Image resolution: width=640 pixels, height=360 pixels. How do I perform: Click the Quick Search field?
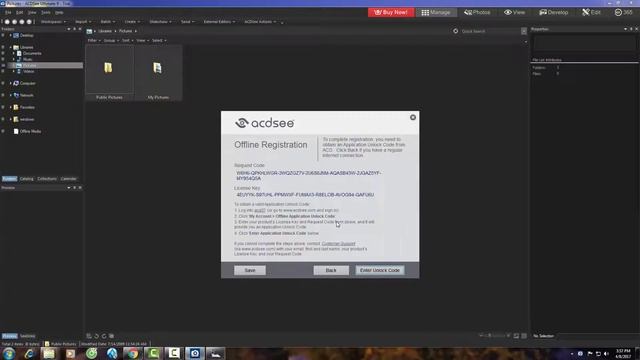coord(490,31)
